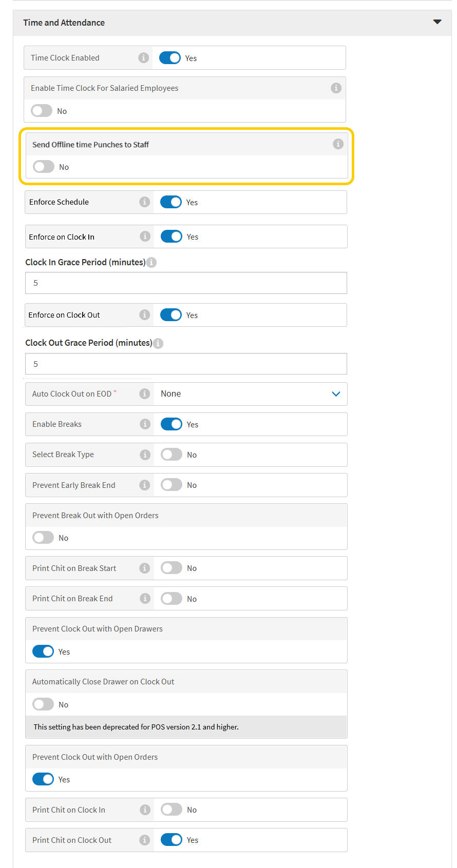The height and width of the screenshot is (868, 457).
Task: Click info icon beside Enforce Schedule
Action: (x=145, y=202)
